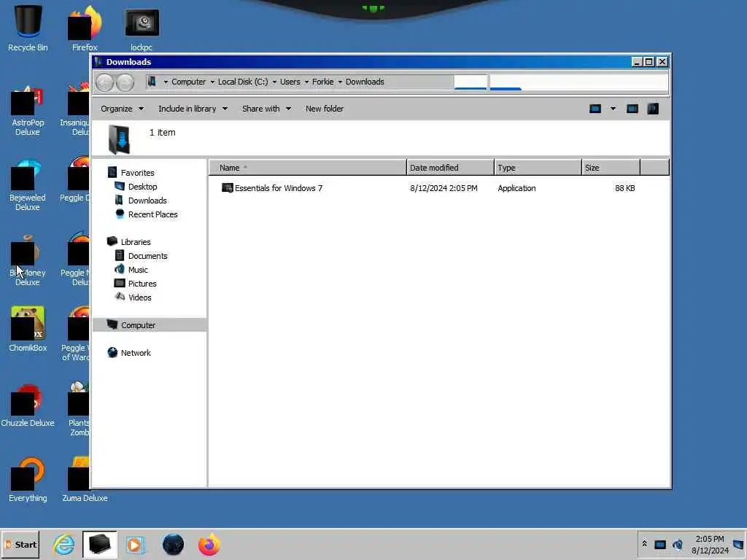Select Downloads under Favorites
The height and width of the screenshot is (560, 747).
[x=147, y=201]
